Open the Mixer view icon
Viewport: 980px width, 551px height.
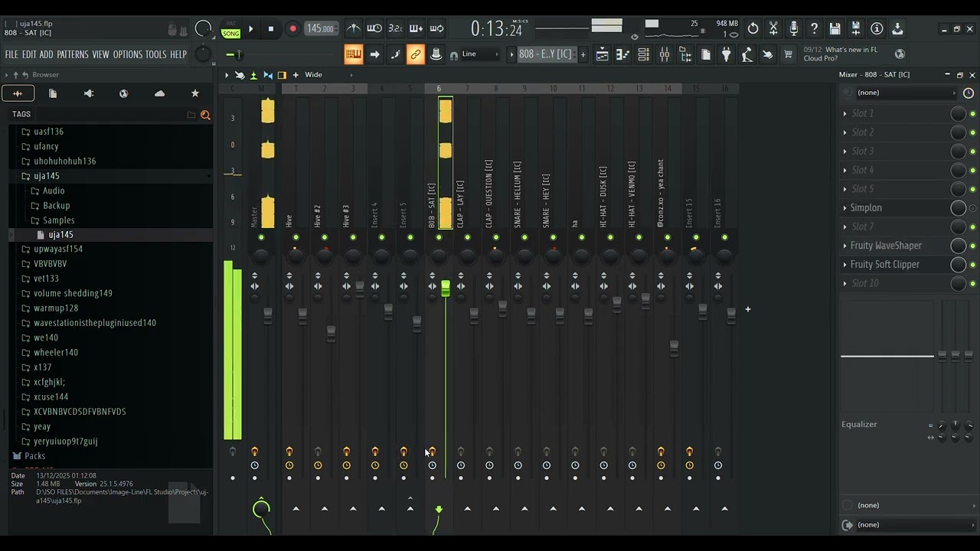pos(665,54)
